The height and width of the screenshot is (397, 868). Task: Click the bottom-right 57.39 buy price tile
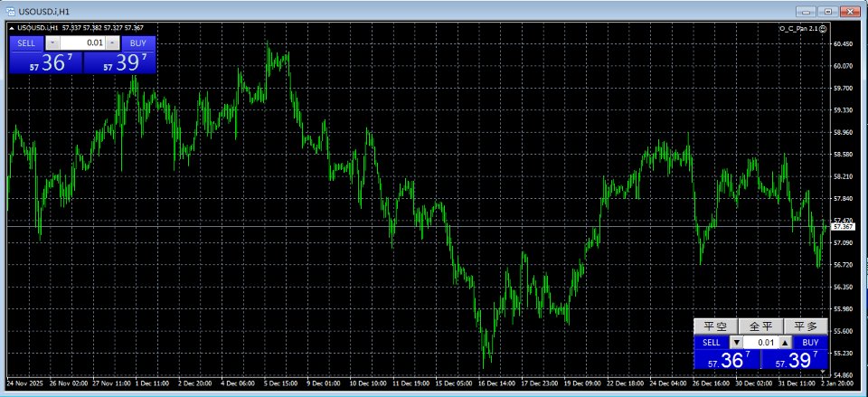tap(795, 360)
